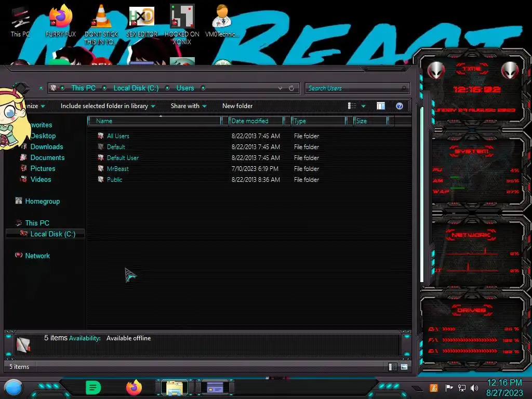Switch to large icons view in status bar

coord(404,367)
